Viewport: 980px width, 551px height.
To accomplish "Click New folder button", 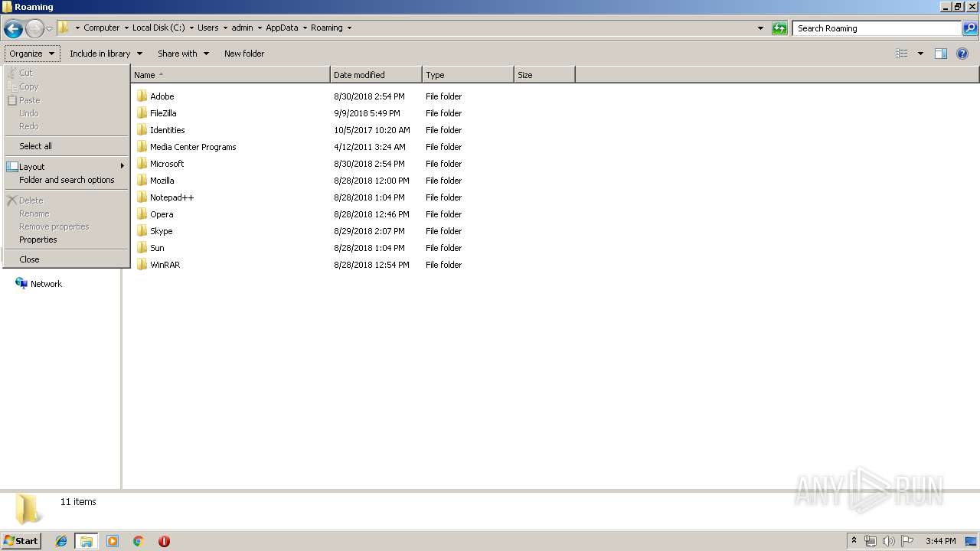I will click(244, 54).
